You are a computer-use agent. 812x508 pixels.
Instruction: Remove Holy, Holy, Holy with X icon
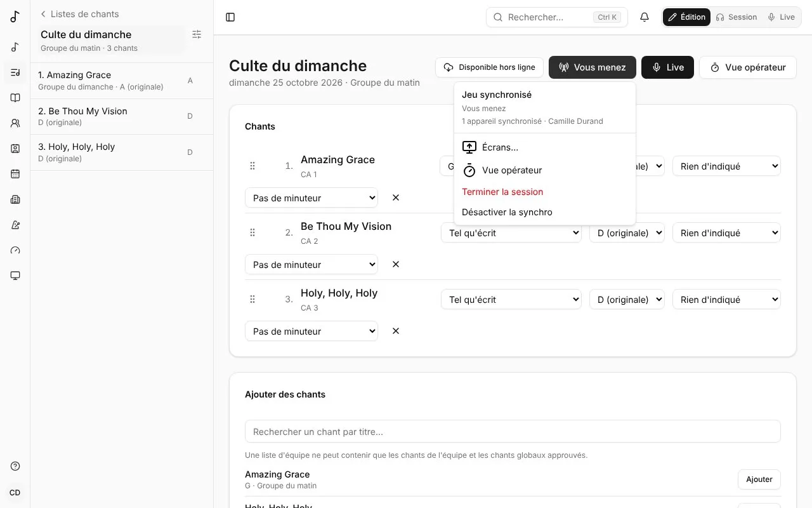pyautogui.click(x=396, y=331)
